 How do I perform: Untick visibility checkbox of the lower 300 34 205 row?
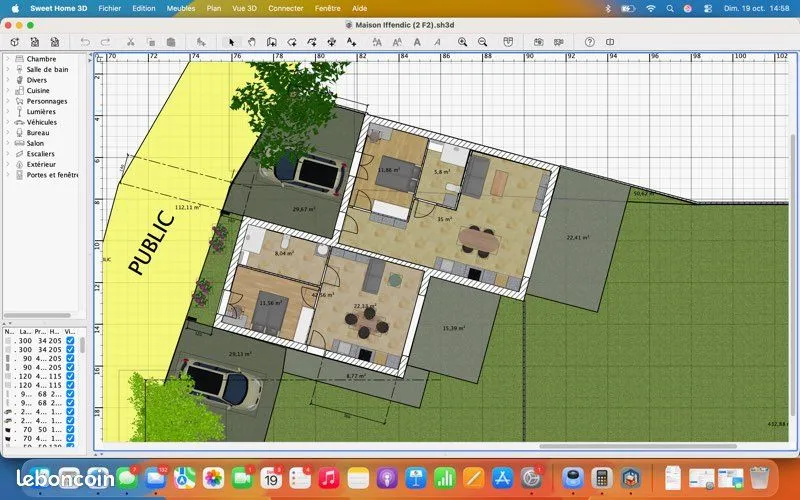(70, 349)
